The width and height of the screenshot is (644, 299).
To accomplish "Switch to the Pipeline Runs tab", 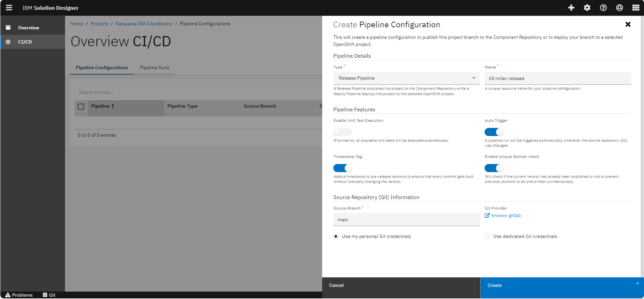I will (155, 67).
